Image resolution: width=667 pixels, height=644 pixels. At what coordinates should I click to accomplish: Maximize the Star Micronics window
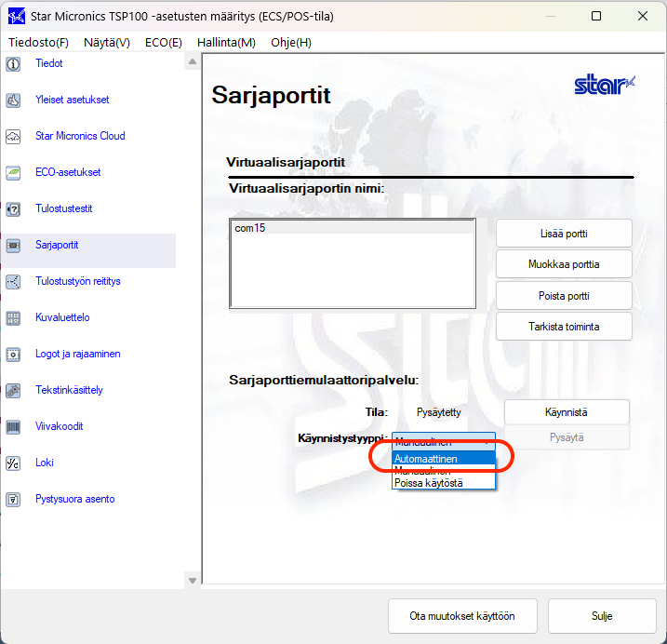coord(596,16)
